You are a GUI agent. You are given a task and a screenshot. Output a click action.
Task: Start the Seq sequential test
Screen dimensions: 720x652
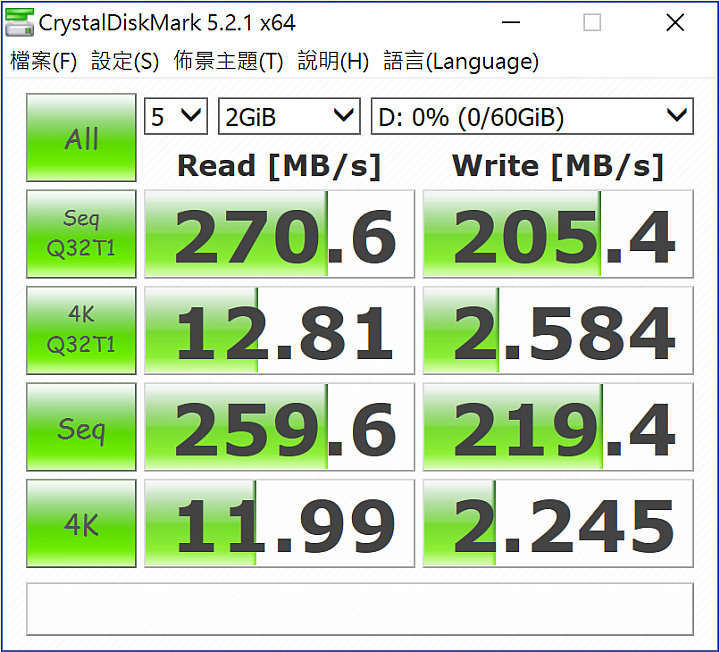click(81, 427)
